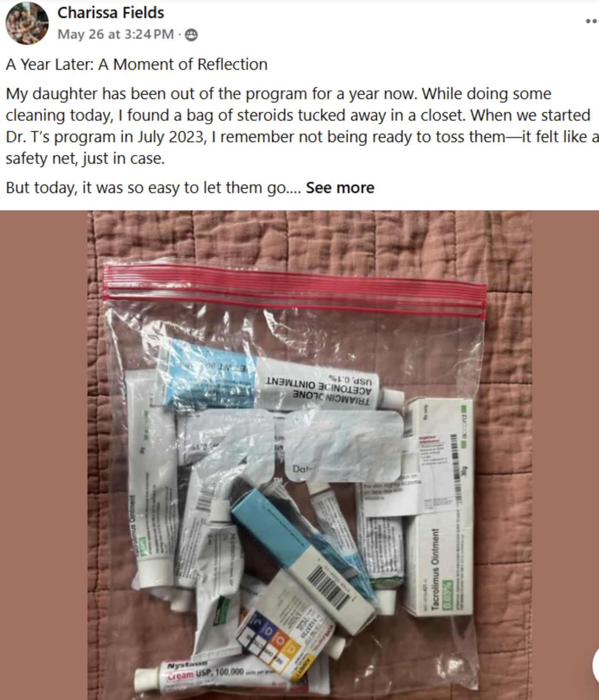The height and width of the screenshot is (700, 599).
Task: Click the brown margin left of the photo
Action: [44, 455]
